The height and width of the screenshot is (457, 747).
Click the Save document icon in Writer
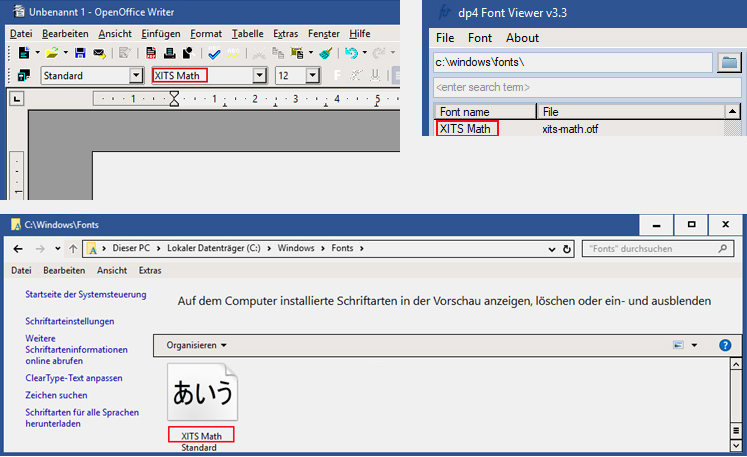click(x=80, y=52)
